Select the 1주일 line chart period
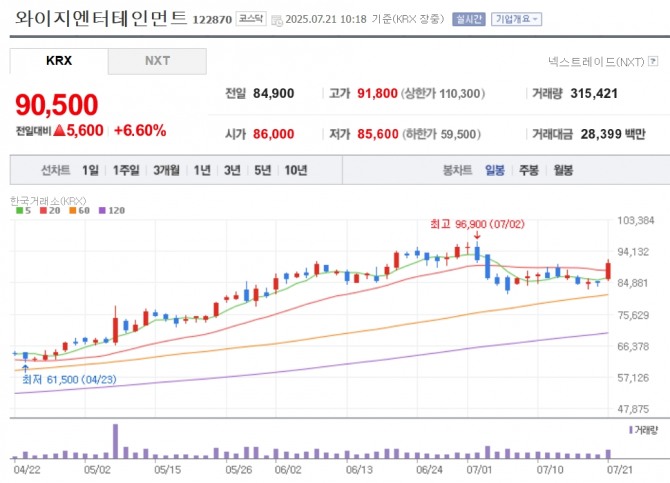 [x=126, y=170]
